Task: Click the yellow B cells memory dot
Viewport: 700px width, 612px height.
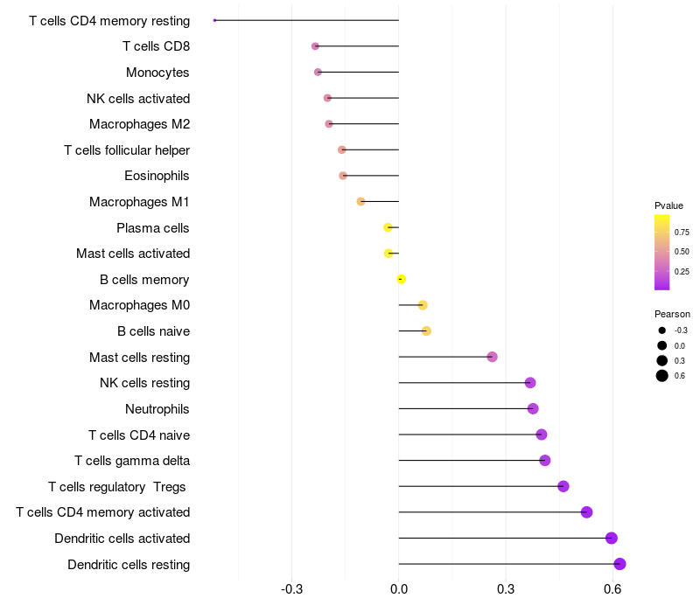Action: (402, 279)
